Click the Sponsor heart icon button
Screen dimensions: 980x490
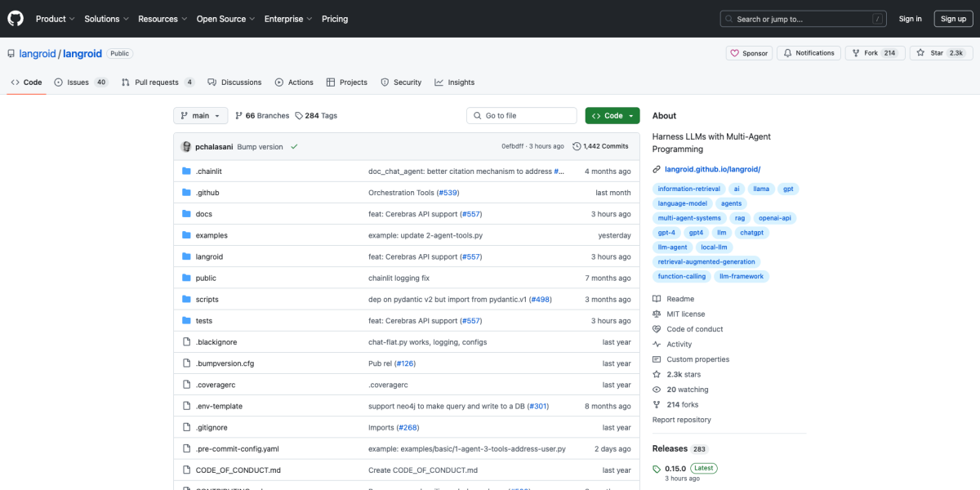[735, 53]
